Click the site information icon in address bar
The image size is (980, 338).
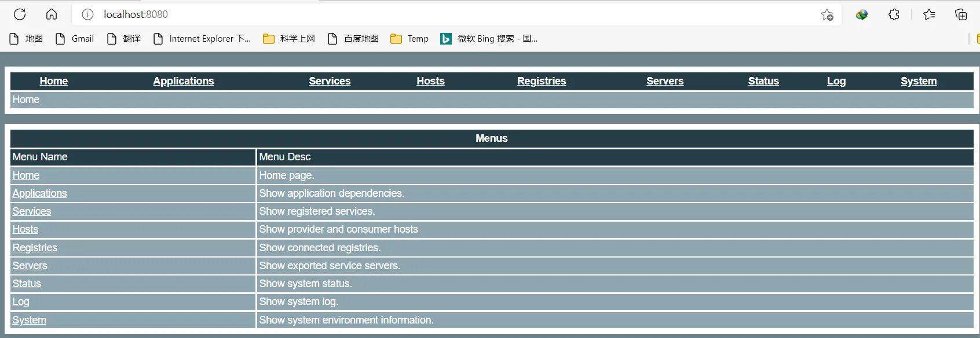87,14
